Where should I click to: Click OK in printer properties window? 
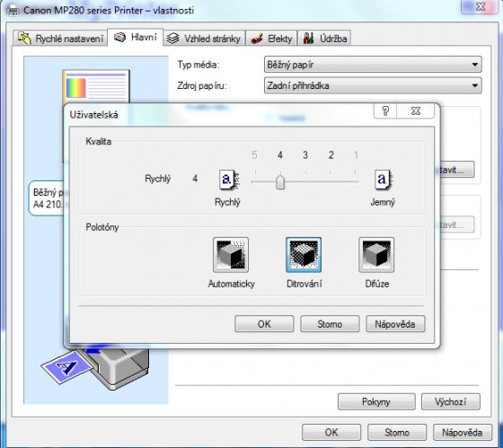coord(331,432)
